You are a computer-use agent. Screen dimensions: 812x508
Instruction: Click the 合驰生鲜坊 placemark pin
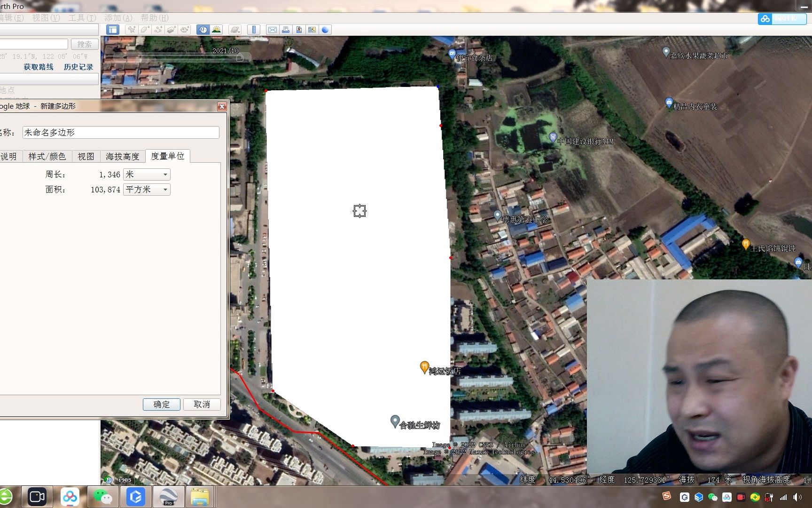tap(395, 421)
